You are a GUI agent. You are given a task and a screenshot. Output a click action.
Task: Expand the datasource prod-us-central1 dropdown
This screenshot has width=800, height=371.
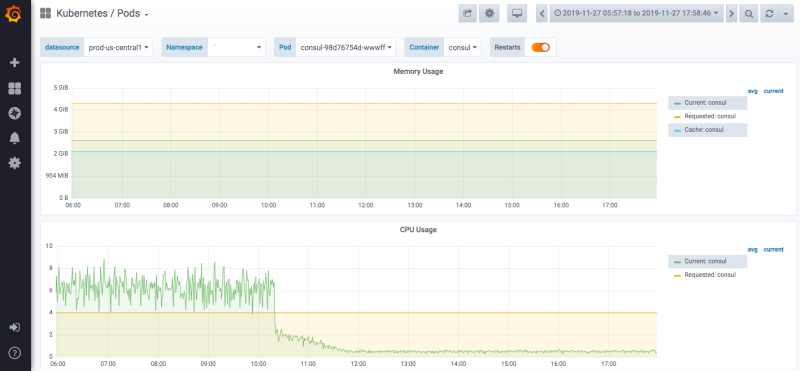(x=118, y=47)
